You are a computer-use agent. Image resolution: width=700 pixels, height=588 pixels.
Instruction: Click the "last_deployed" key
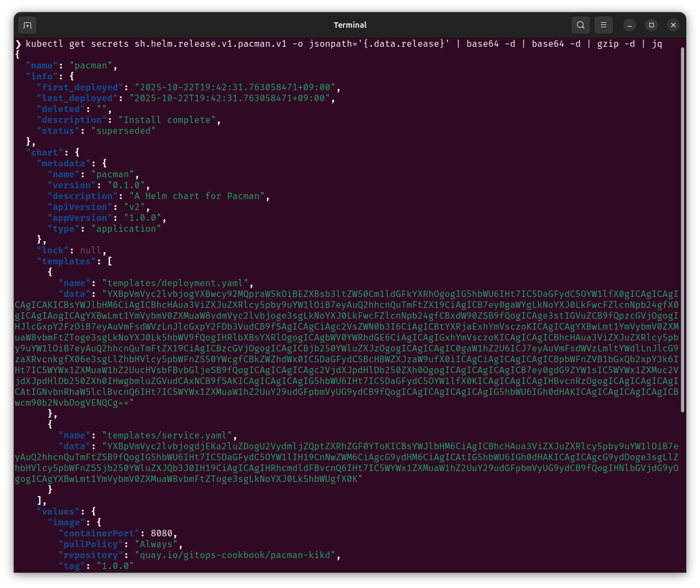pos(77,98)
